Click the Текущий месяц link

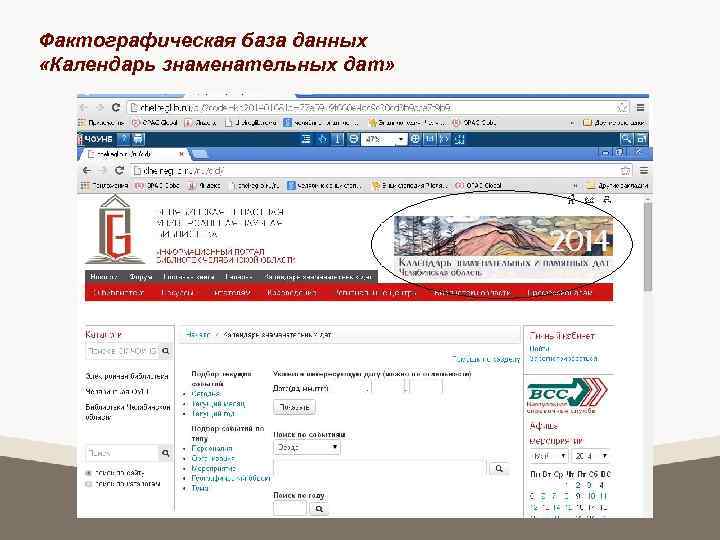tap(218, 404)
